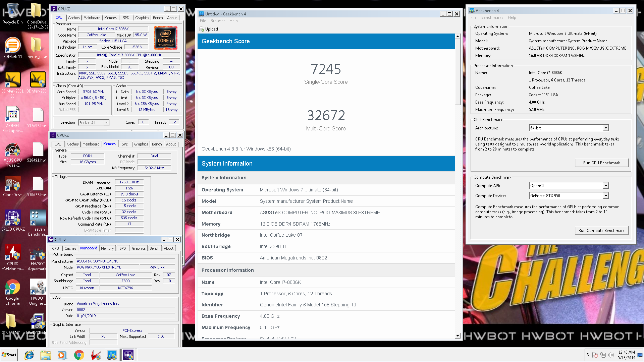Open CPUID HWMonitor desktop shortcut
This screenshot has height=362, width=644.
13,257
